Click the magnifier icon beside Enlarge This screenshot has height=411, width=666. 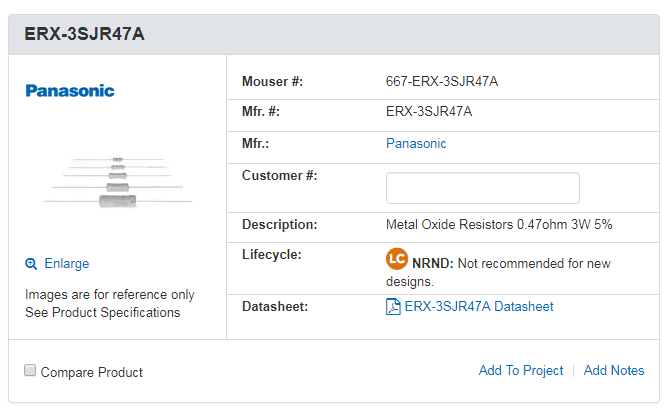[31, 264]
